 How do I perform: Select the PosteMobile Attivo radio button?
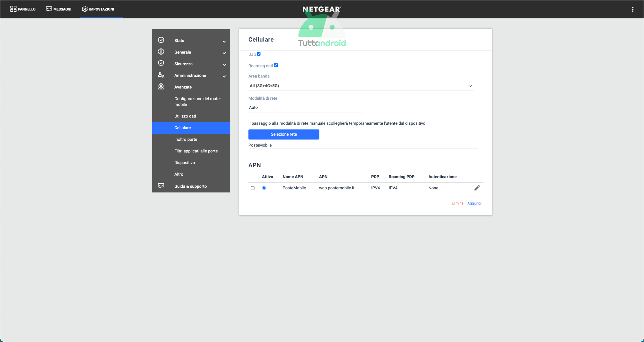coord(264,188)
